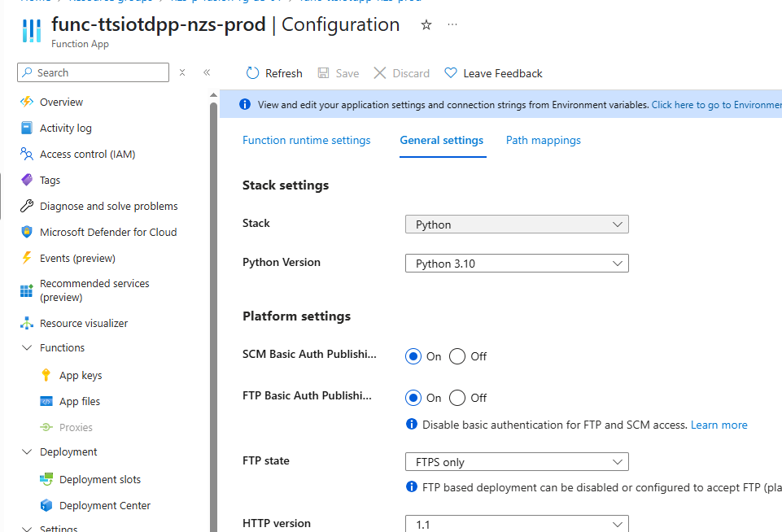Open Microsoft Defender for Cloud
Screen dimensions: 782x532
pyautogui.click(x=108, y=232)
